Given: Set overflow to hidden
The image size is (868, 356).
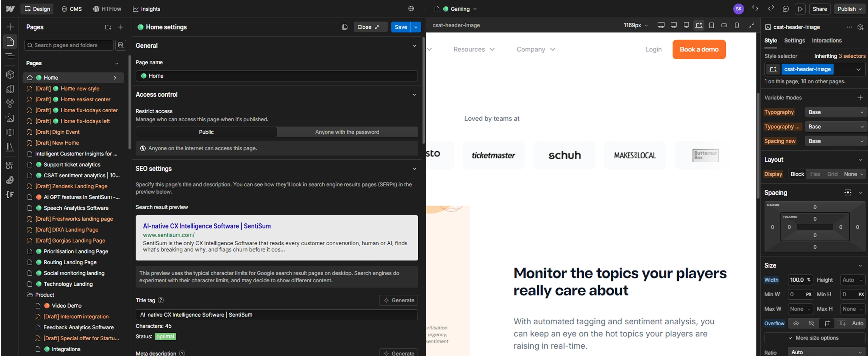Looking at the screenshot, I should coord(811,323).
